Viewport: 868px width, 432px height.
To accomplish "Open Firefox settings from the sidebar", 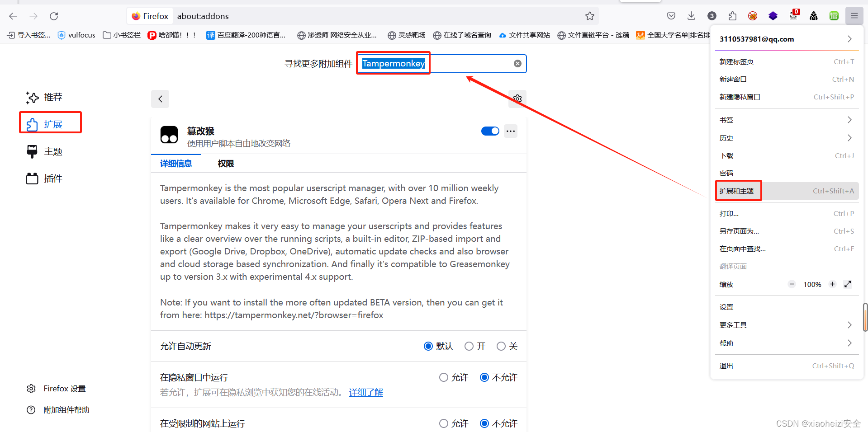I will (x=56, y=389).
